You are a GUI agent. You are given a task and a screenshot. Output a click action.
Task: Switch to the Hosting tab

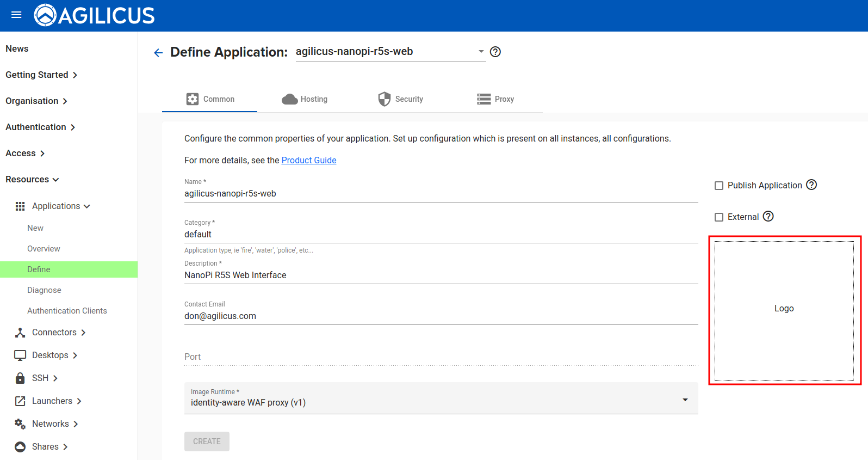click(305, 99)
